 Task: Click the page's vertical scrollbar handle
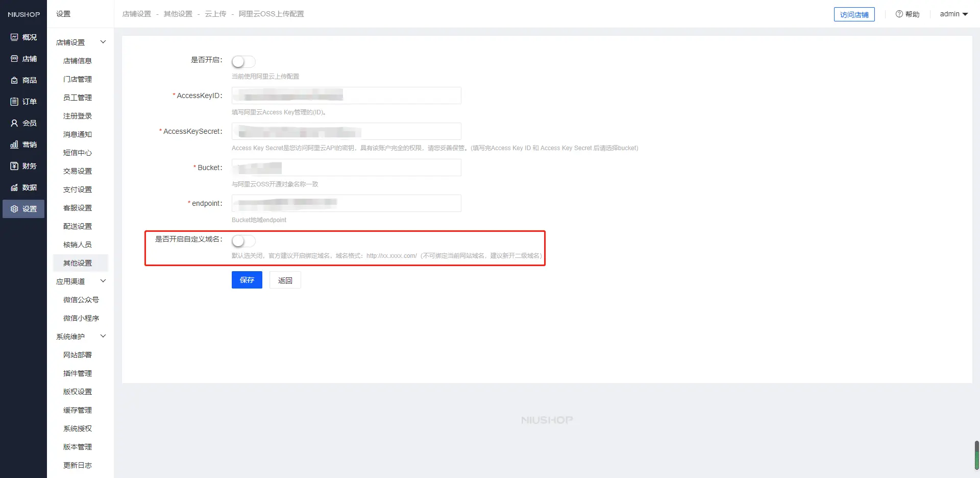pos(976,455)
